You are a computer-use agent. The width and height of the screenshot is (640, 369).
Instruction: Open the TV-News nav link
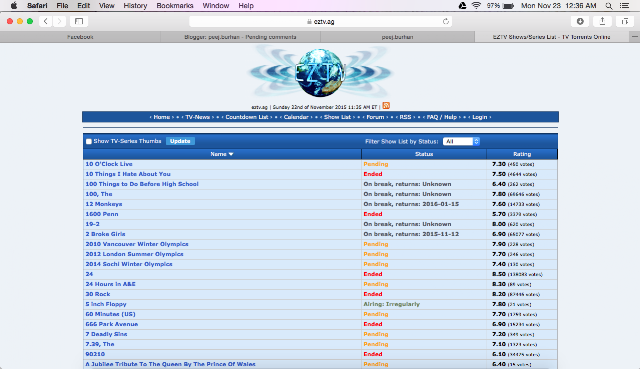[x=198, y=117]
